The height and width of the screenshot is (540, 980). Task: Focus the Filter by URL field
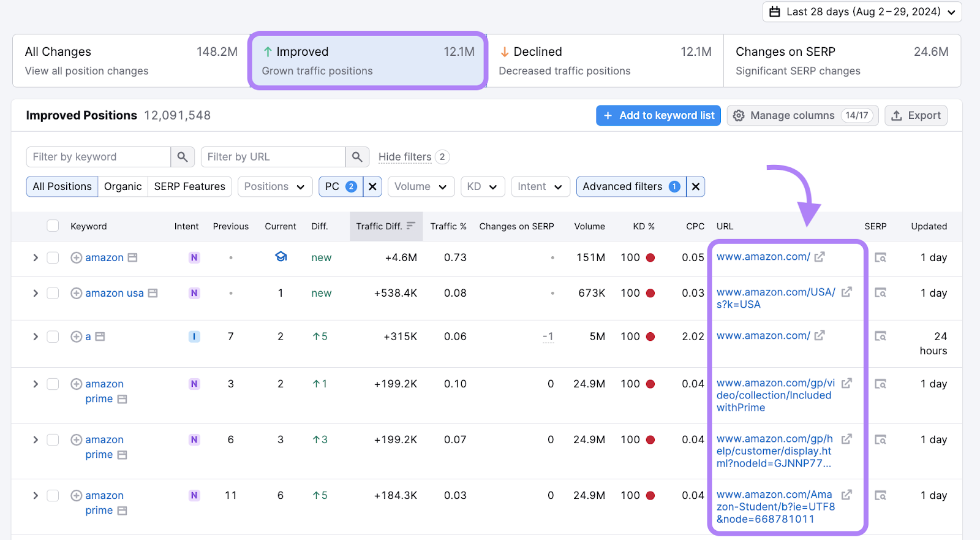[x=273, y=157]
